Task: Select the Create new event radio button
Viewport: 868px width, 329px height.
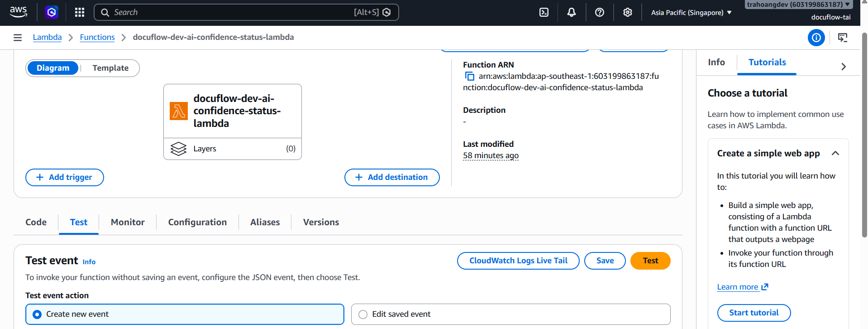Action: (37, 314)
